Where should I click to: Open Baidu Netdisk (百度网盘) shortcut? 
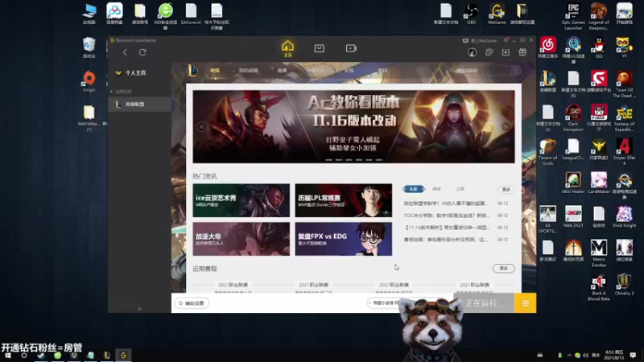pos(114,14)
